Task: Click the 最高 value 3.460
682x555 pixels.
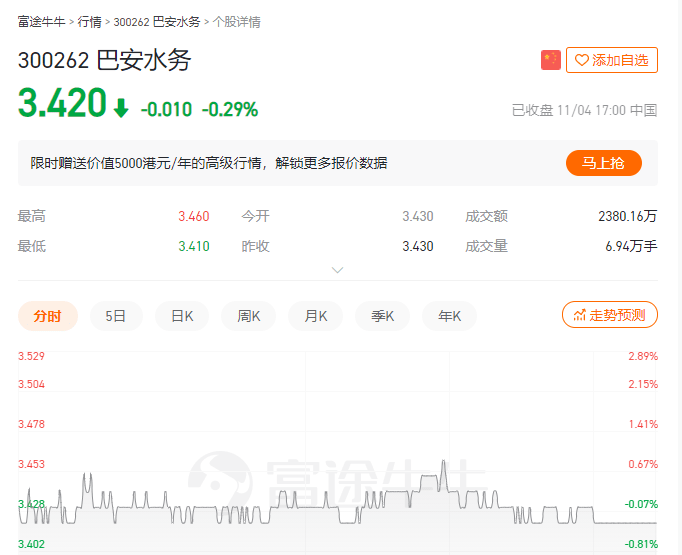Action: [x=194, y=216]
